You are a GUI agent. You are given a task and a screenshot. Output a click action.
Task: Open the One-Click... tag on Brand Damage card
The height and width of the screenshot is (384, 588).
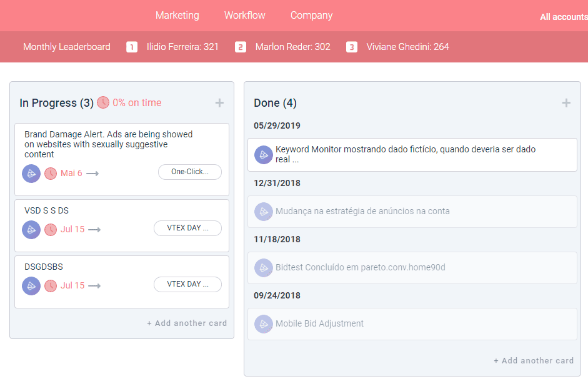tap(190, 172)
